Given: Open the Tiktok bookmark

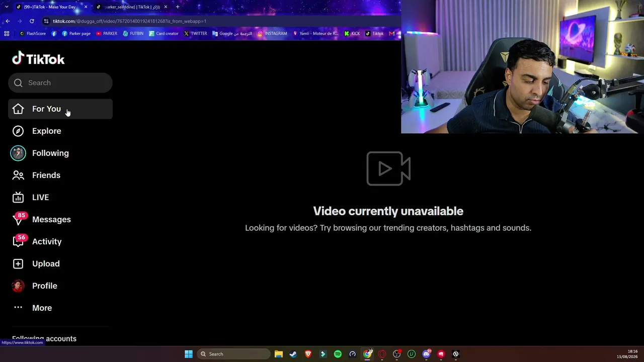Looking at the screenshot, I should point(374,34).
